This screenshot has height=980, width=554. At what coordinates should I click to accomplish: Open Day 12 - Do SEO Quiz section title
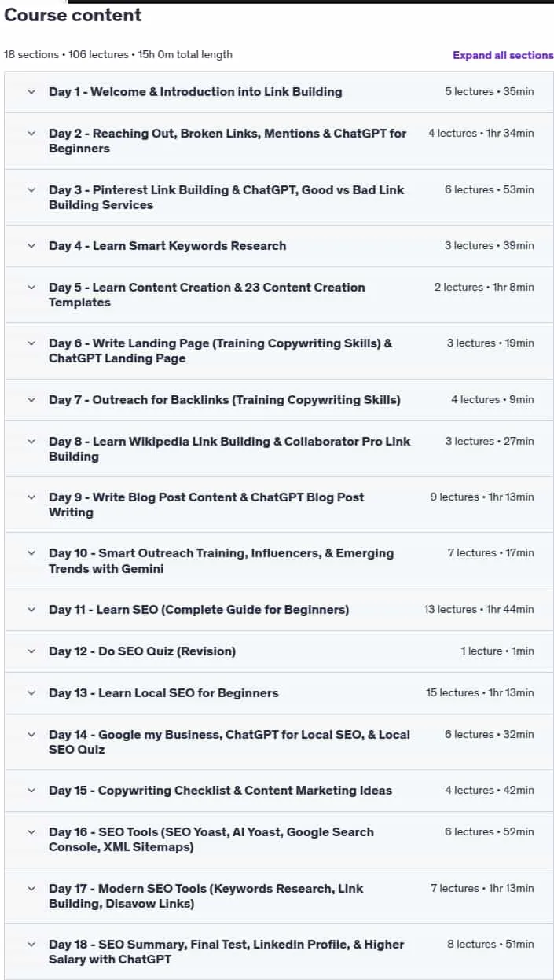(x=142, y=651)
